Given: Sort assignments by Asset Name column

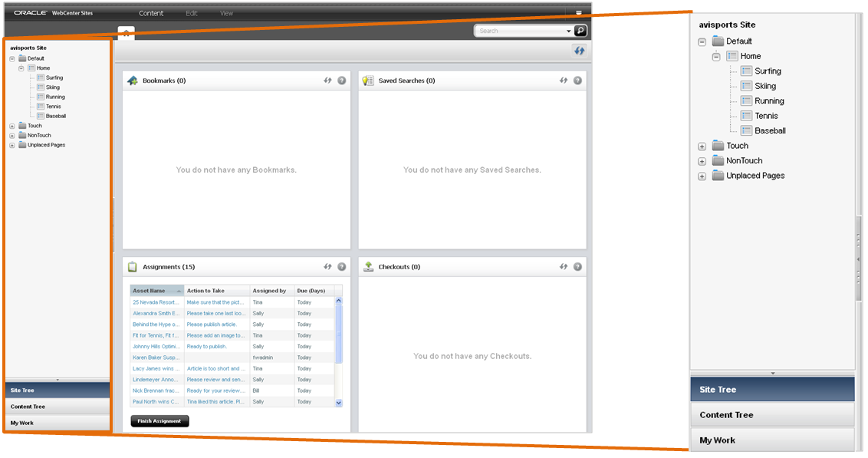Looking at the screenshot, I should pos(157,291).
